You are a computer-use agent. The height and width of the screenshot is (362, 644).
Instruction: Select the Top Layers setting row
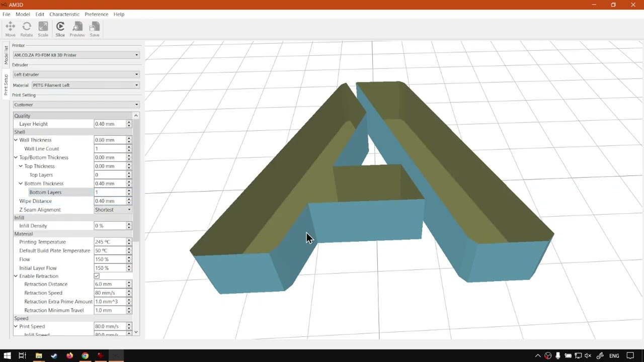coord(72,175)
